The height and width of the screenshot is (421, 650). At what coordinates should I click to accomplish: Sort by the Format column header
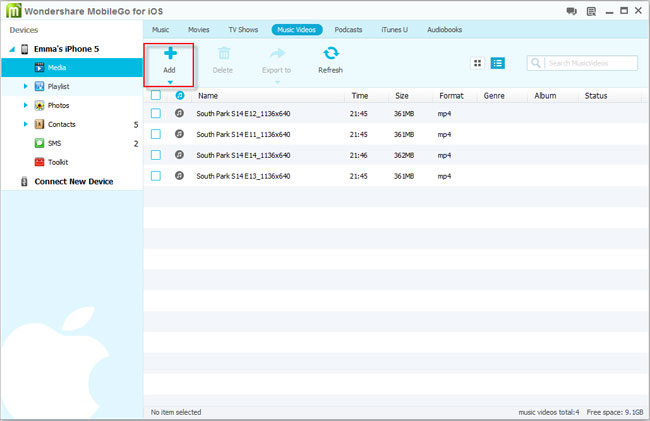pyautogui.click(x=451, y=96)
